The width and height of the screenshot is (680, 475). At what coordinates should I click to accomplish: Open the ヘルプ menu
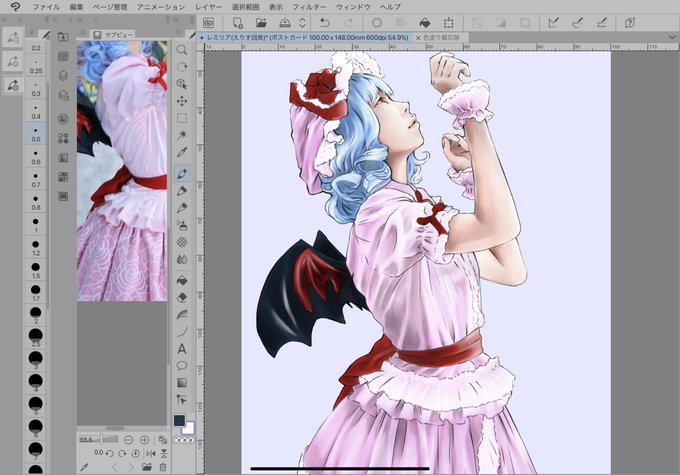(390, 7)
